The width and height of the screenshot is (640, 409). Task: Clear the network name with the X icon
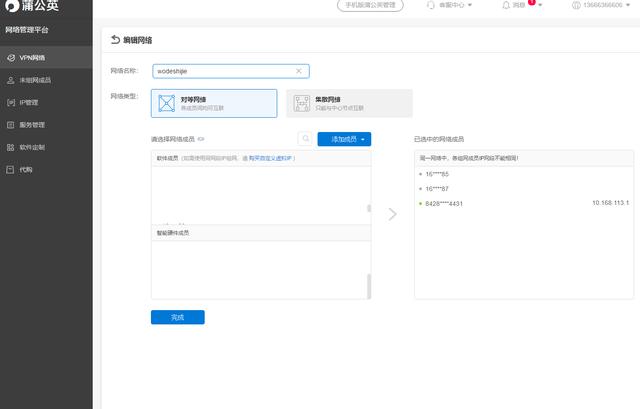[299, 71]
